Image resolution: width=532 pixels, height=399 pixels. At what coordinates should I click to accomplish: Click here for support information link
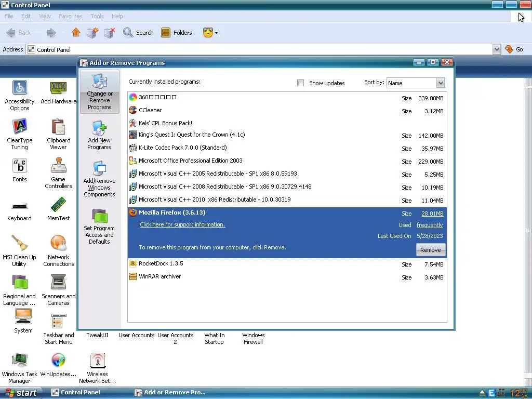182,224
